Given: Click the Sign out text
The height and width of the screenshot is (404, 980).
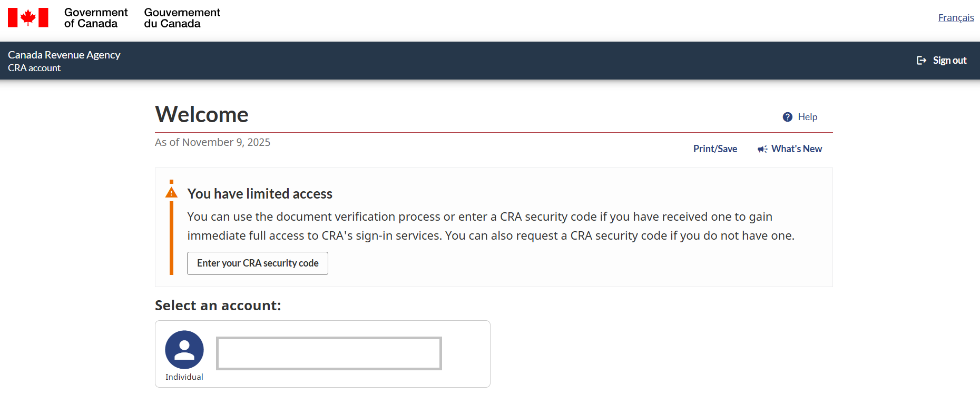Looking at the screenshot, I should (949, 61).
